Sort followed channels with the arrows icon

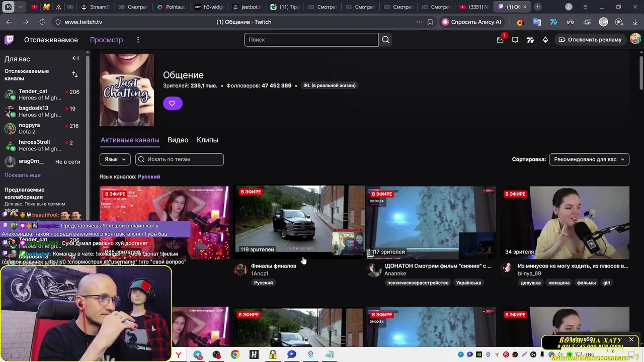click(75, 74)
